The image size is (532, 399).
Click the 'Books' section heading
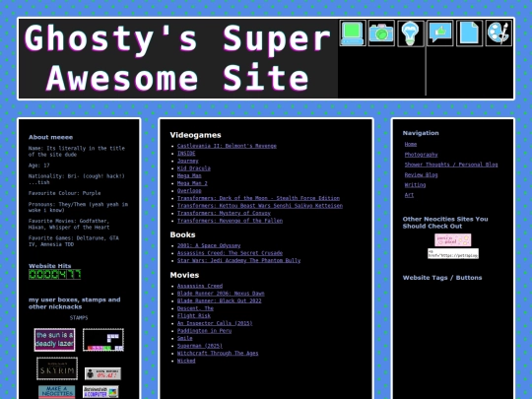click(182, 234)
